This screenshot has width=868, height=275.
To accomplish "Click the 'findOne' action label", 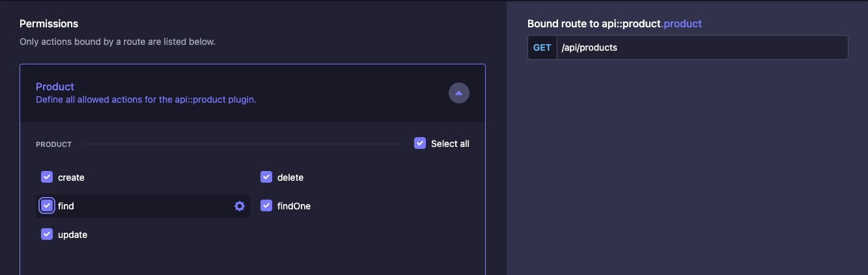I will [x=294, y=206].
